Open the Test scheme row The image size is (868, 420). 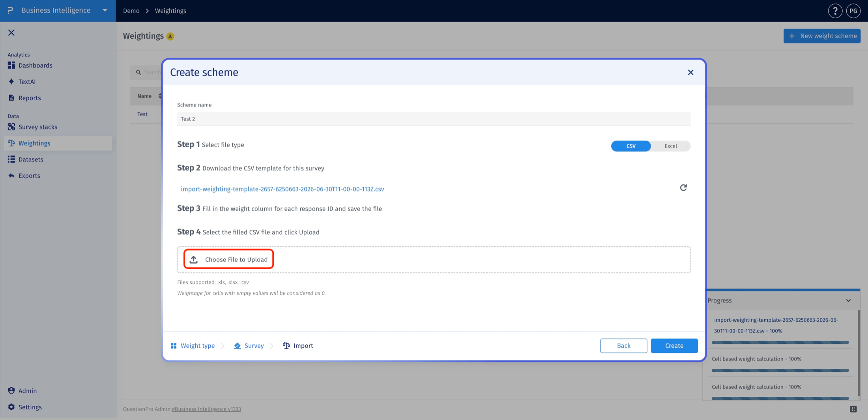(x=142, y=114)
